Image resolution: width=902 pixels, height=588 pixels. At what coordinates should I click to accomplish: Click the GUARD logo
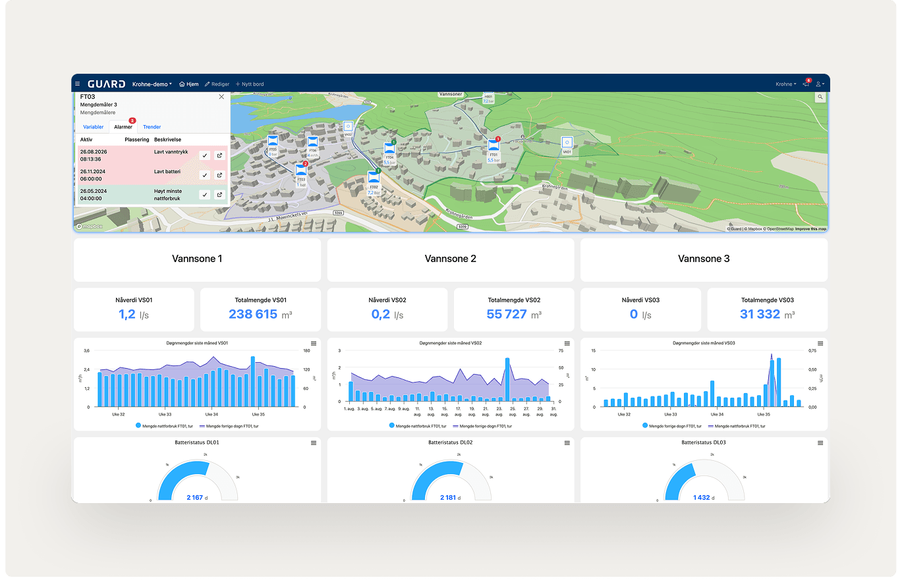[106, 84]
